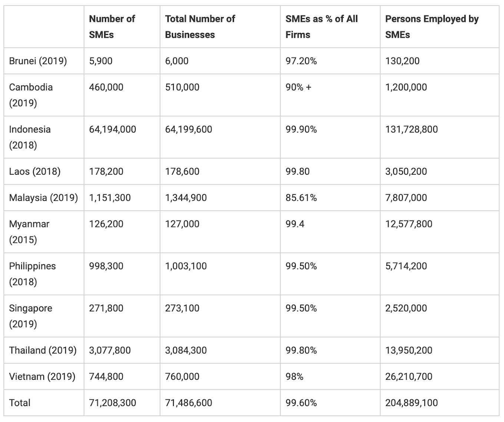This screenshot has height=422, width=504.
Task: Click Indonesia's SME count 64,194,000
Action: pyautogui.click(x=112, y=129)
